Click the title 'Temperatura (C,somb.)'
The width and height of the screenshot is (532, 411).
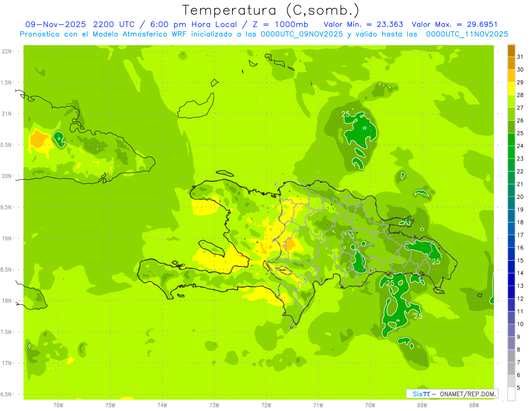tap(271, 10)
